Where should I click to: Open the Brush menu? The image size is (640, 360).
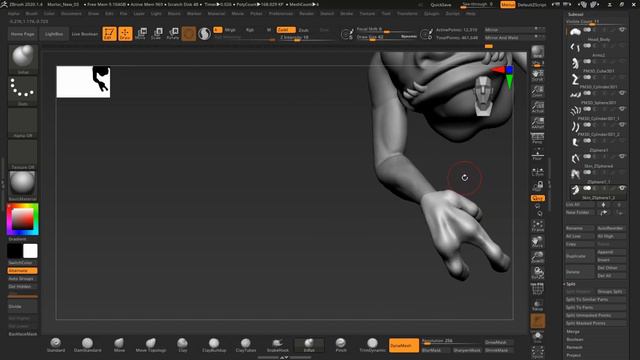click(31, 13)
